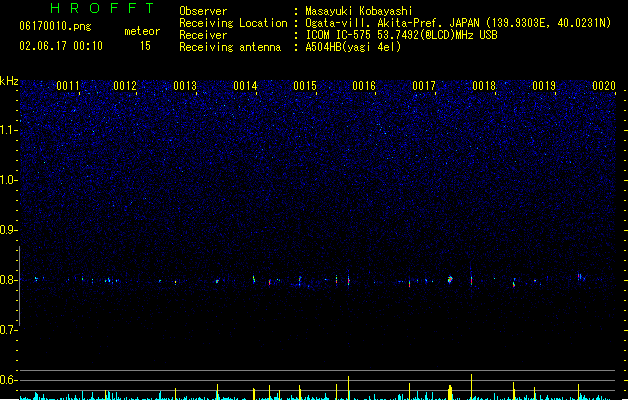
Task: Click the Receiving Location label
Action: point(233,23)
